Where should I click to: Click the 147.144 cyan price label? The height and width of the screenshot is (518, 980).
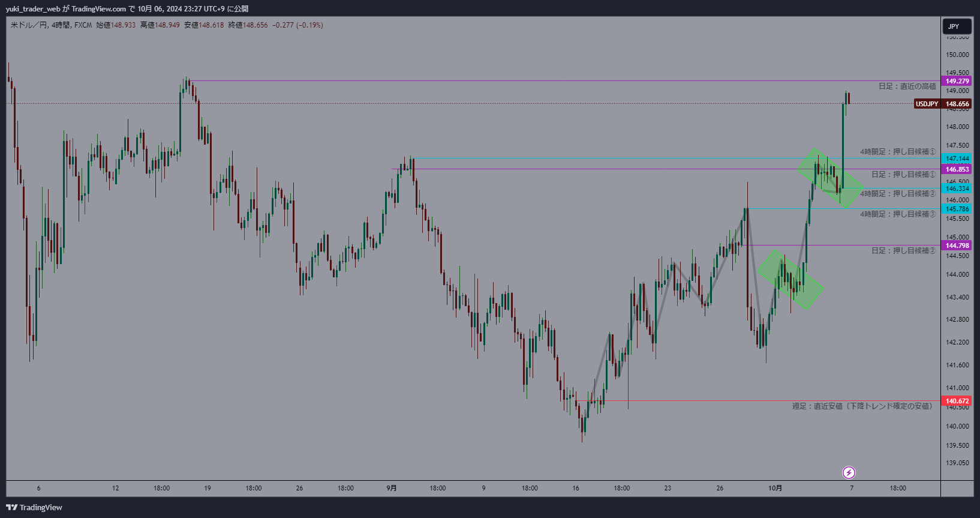[x=957, y=158]
